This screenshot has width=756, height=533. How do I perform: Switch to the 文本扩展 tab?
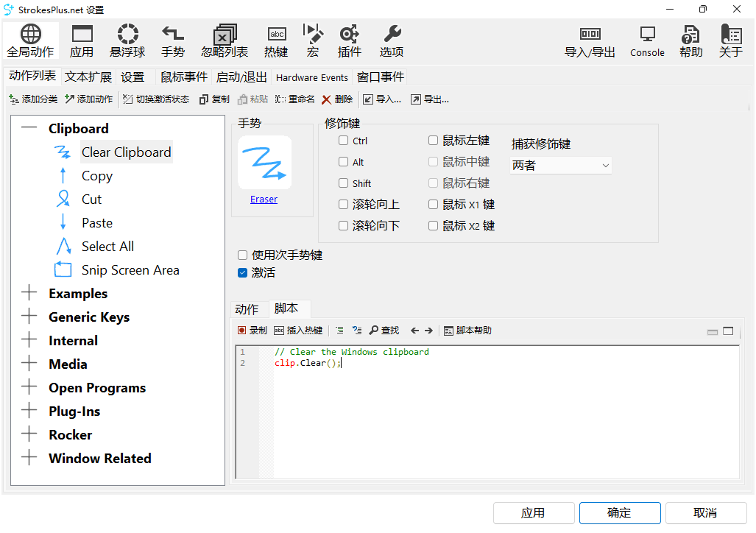88,77
